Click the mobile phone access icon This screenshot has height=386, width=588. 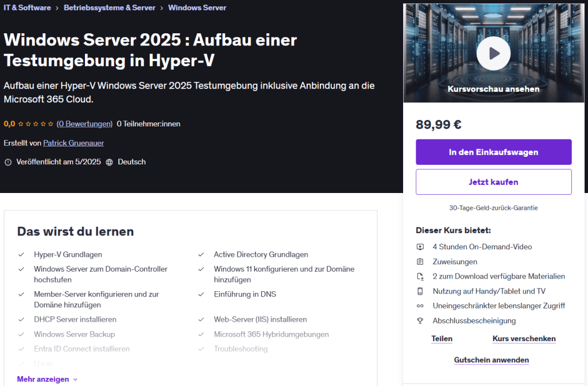pos(420,291)
